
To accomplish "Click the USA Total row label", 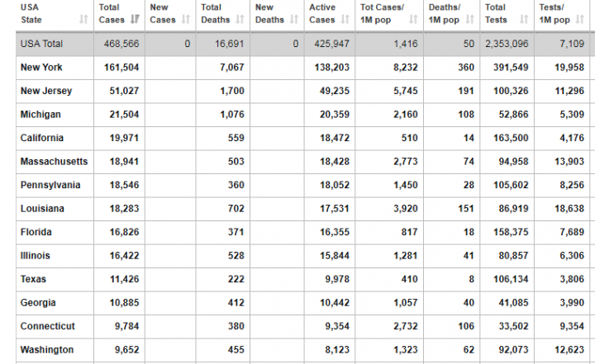I will coord(41,44).
